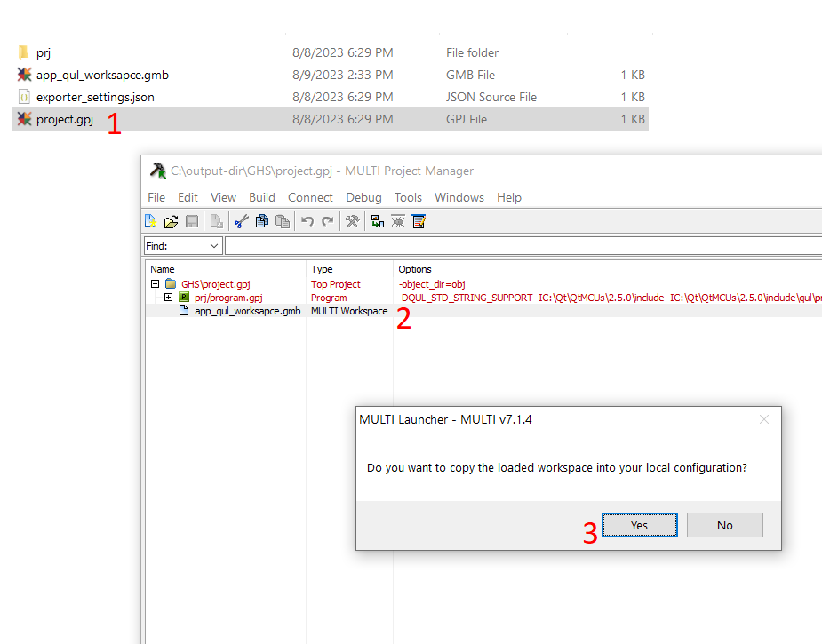Collapse the GHS\project.gpj tree node
Screen dimensions: 822x644
(155, 283)
